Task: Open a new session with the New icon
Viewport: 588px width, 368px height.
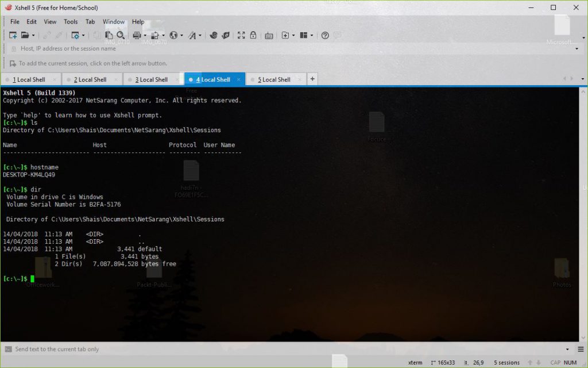Action: click(x=13, y=35)
